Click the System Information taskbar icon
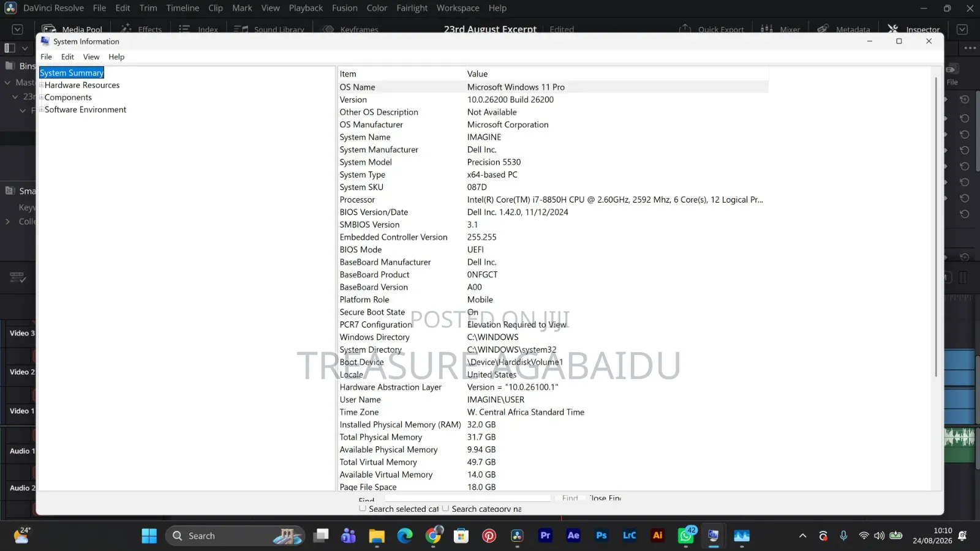980x551 pixels. click(714, 536)
